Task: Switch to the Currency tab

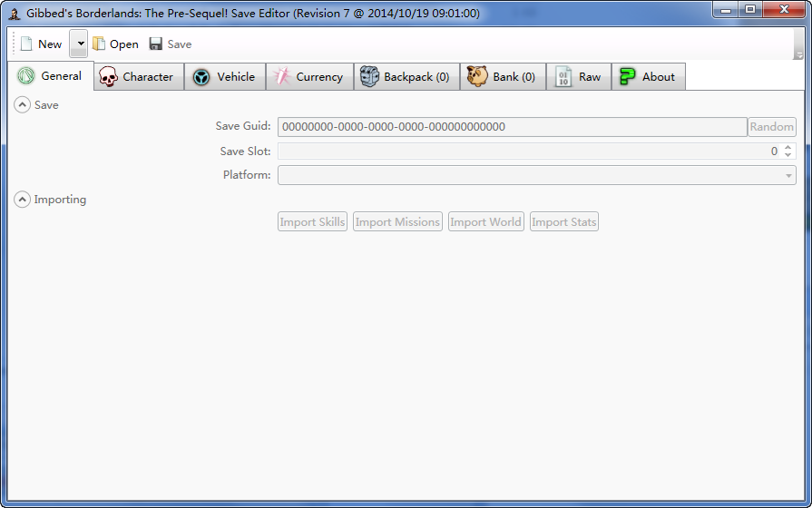Action: pyautogui.click(x=310, y=77)
